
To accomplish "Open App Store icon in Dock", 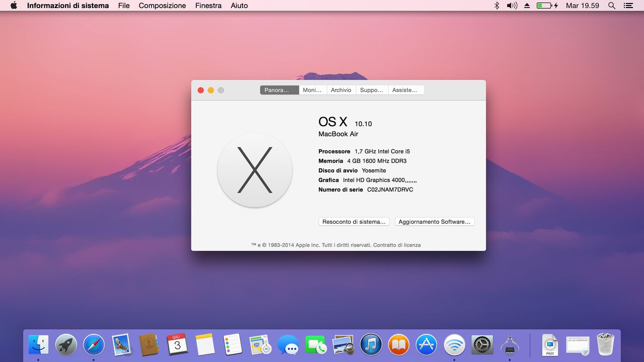I will pyautogui.click(x=427, y=345).
